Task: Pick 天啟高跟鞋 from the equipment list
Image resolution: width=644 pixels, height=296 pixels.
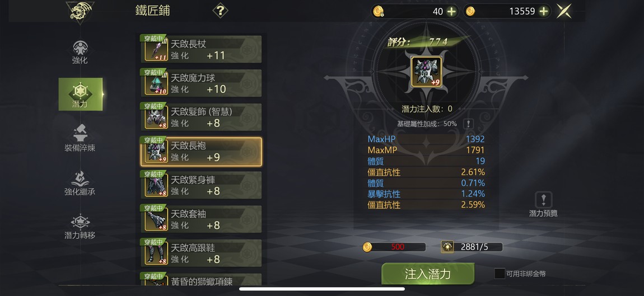Action: pos(201,253)
